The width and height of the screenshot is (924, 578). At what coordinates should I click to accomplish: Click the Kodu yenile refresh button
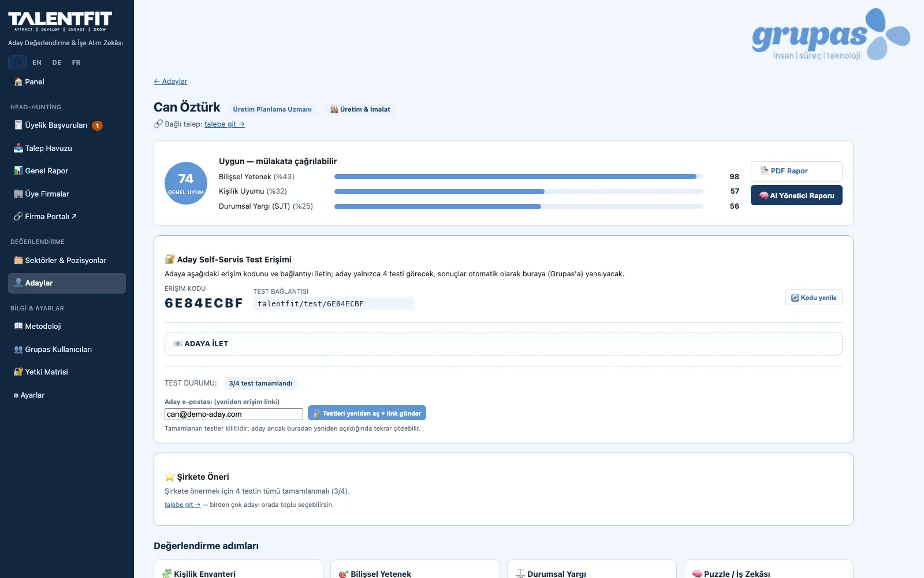tap(814, 298)
